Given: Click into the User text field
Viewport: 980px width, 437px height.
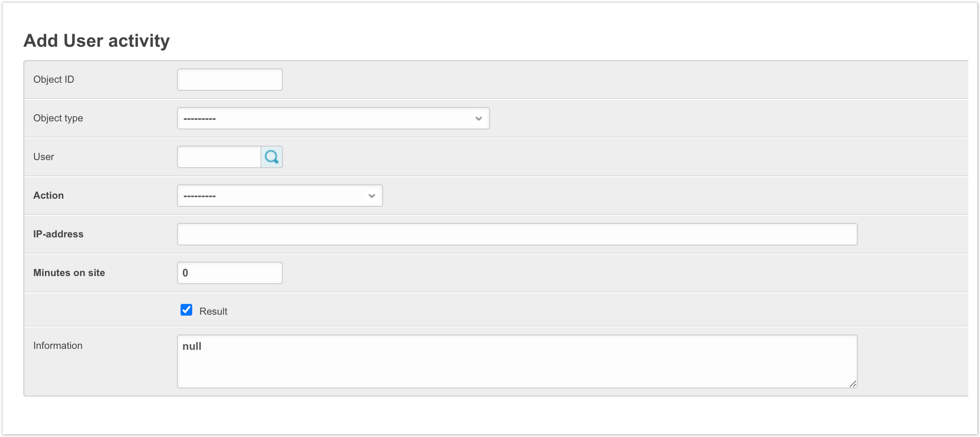Looking at the screenshot, I should (219, 157).
